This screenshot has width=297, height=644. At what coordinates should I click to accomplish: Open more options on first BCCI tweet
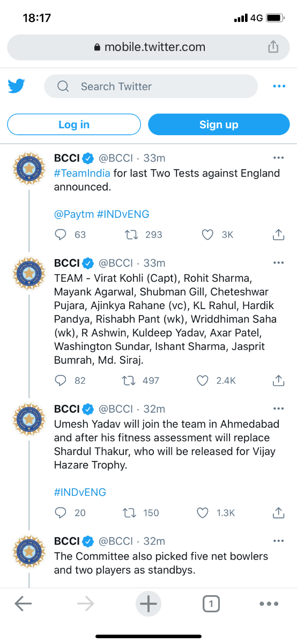click(278, 158)
